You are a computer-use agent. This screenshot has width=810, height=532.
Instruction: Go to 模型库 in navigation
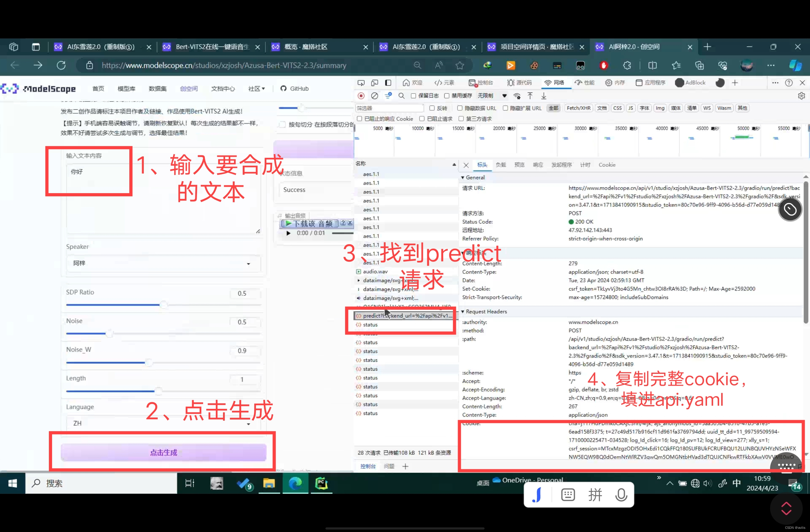(126, 89)
